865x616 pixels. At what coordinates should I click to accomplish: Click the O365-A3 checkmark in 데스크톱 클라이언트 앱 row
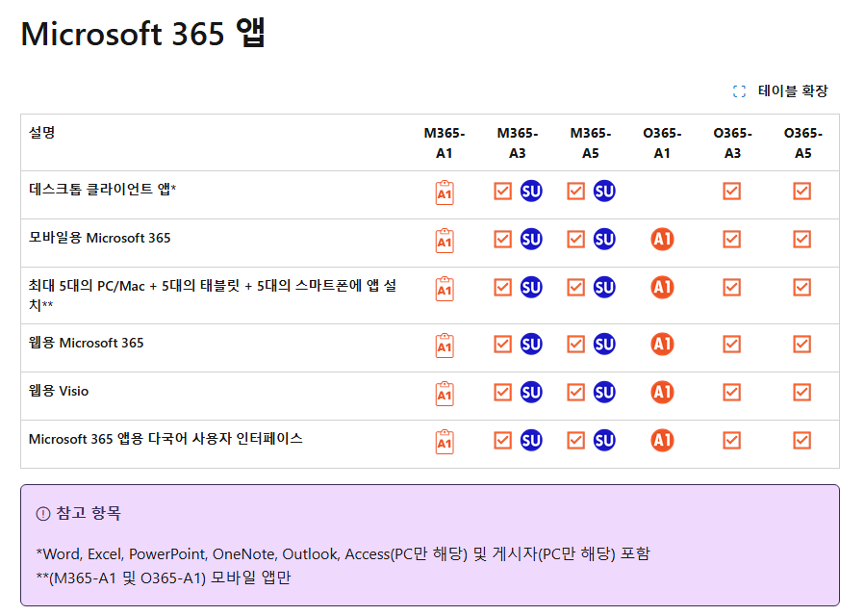(732, 191)
